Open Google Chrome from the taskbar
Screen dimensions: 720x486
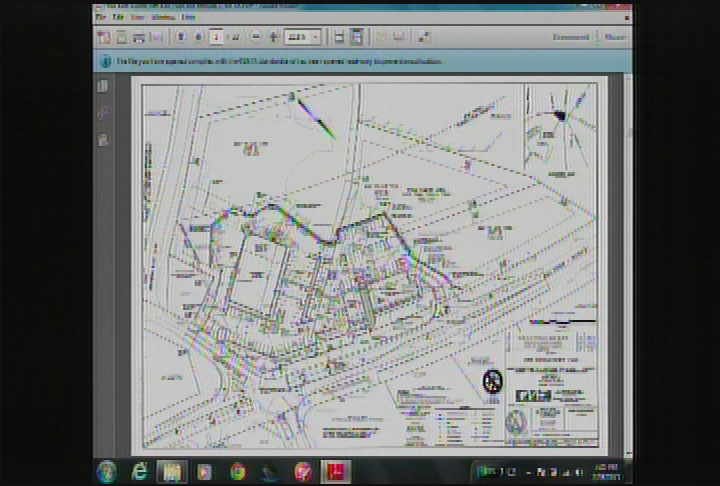238,472
